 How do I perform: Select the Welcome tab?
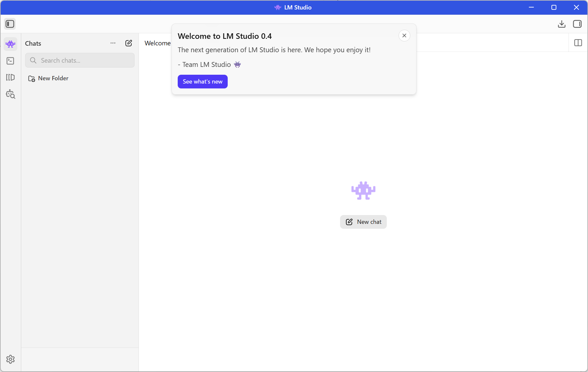tap(157, 43)
